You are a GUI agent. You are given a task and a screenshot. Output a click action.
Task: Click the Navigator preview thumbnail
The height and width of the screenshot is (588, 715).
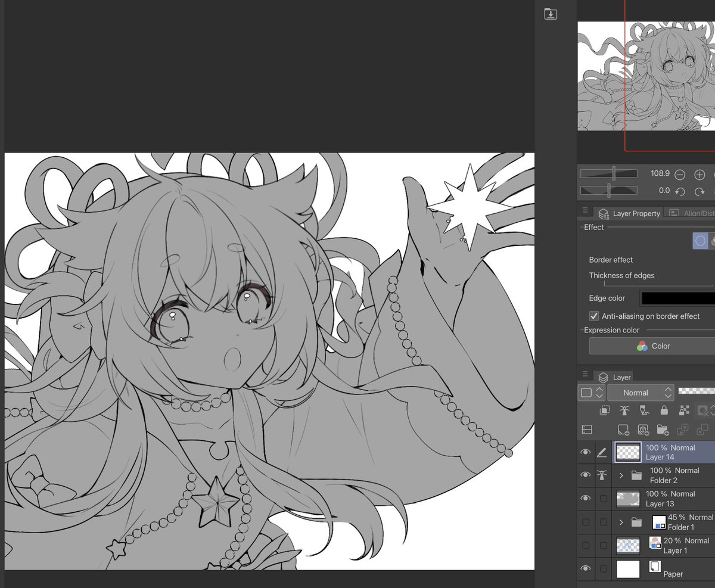pyautogui.click(x=646, y=76)
